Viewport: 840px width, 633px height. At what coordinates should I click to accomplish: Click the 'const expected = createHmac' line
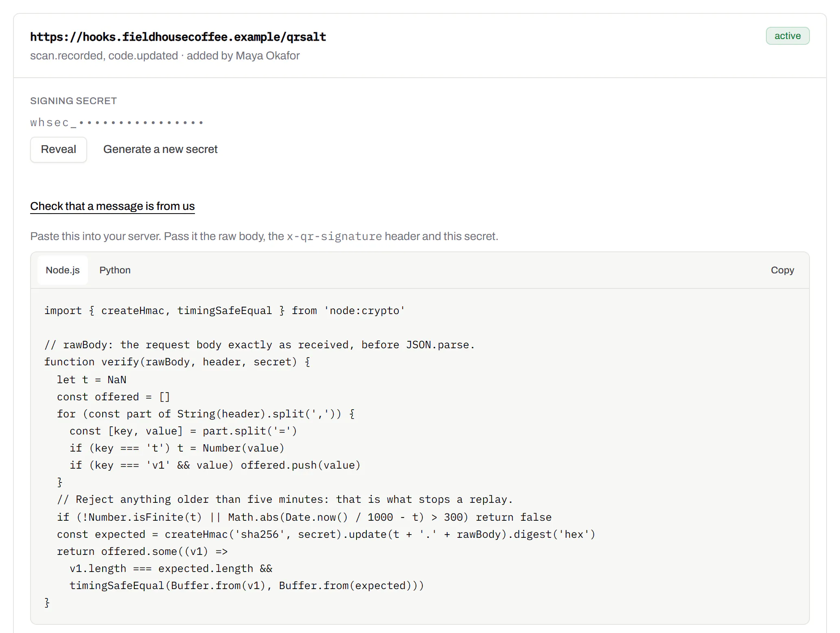tap(326, 535)
